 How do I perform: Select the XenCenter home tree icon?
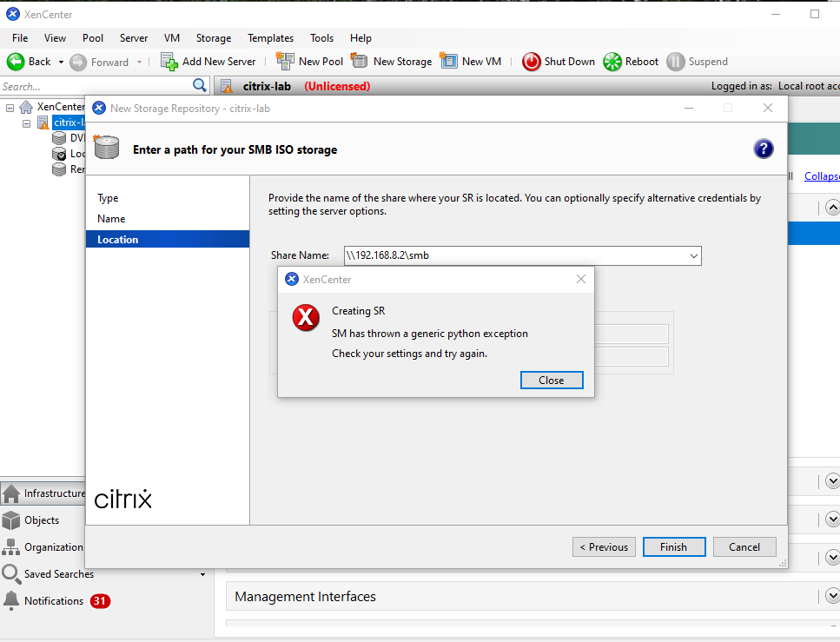pos(26,107)
